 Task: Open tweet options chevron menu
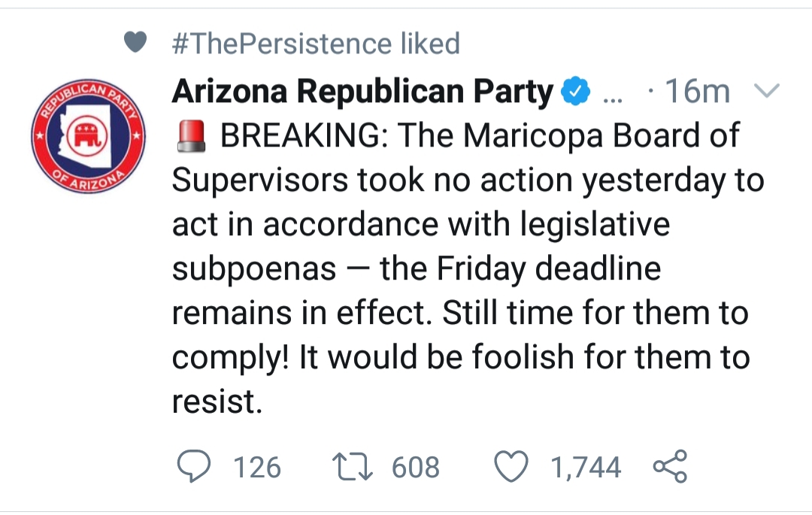[766, 90]
